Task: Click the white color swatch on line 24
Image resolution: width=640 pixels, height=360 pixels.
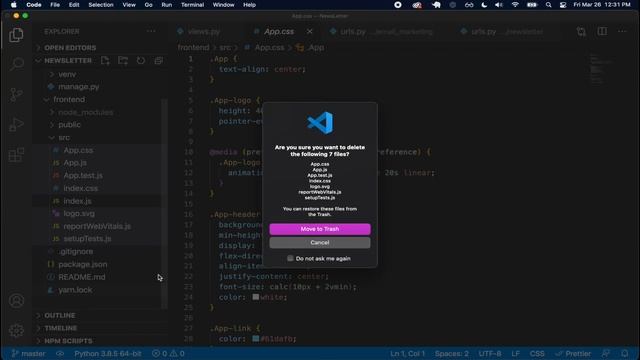Action: pos(256,297)
